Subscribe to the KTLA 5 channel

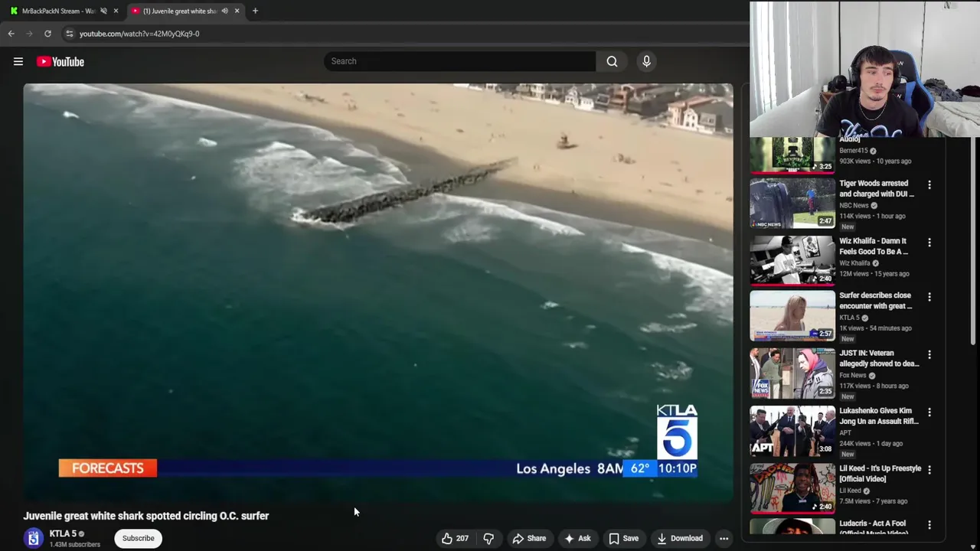point(139,538)
